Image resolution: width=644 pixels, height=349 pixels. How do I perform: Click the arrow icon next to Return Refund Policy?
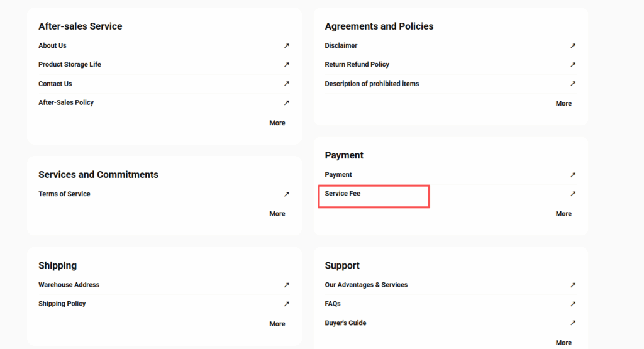[572, 65]
